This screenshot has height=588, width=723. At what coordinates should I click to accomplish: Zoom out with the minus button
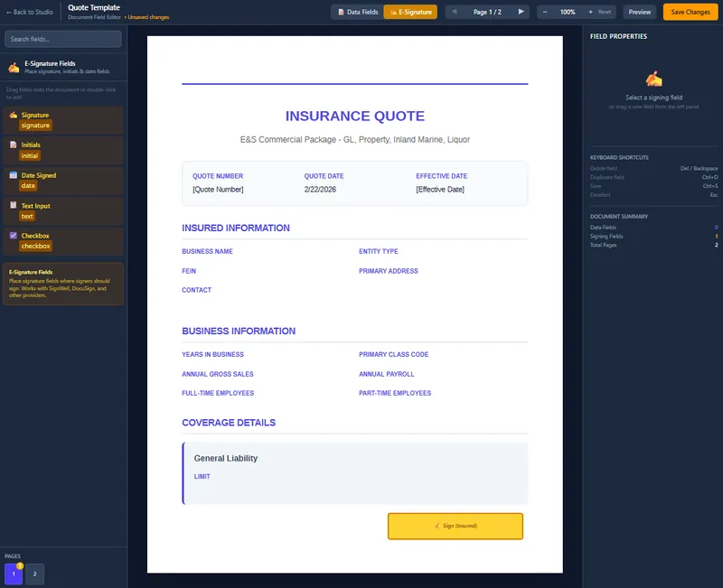click(x=545, y=12)
